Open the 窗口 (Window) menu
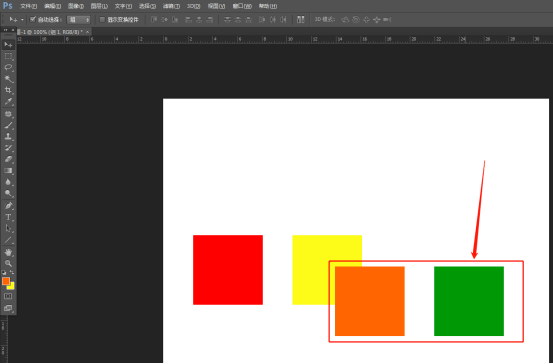Viewport: 553px width, 364px height. (242, 6)
